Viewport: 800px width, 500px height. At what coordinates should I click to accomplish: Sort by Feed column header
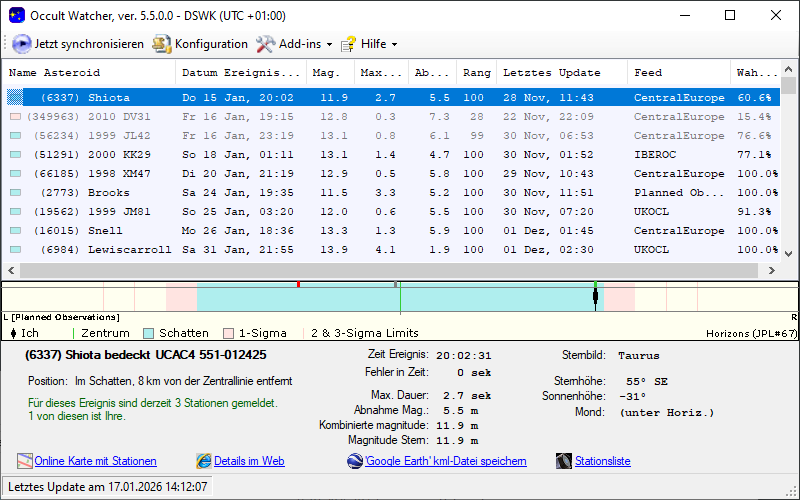[679, 72]
